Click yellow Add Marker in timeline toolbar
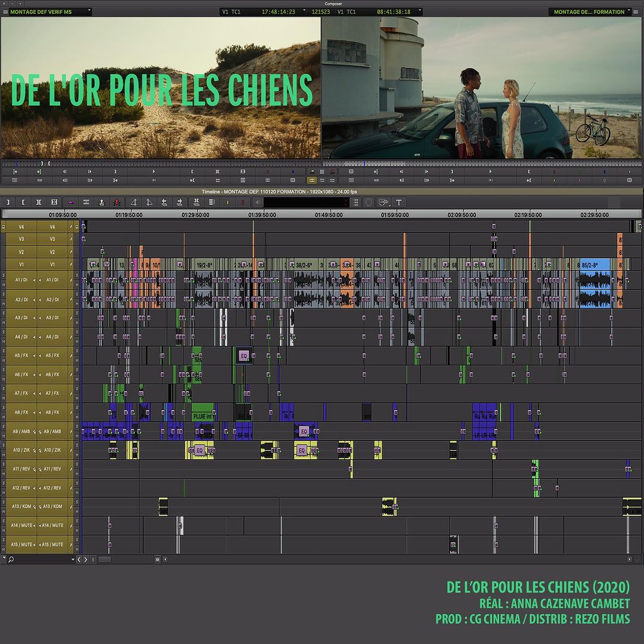 pyautogui.click(x=228, y=202)
